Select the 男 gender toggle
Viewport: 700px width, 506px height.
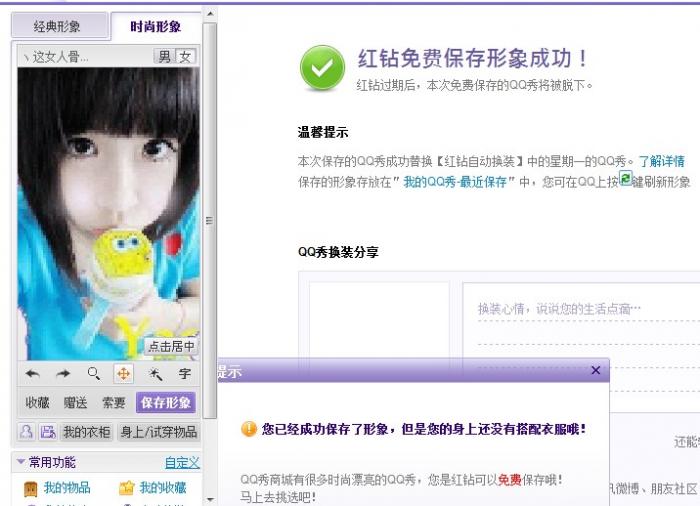[x=164, y=57]
